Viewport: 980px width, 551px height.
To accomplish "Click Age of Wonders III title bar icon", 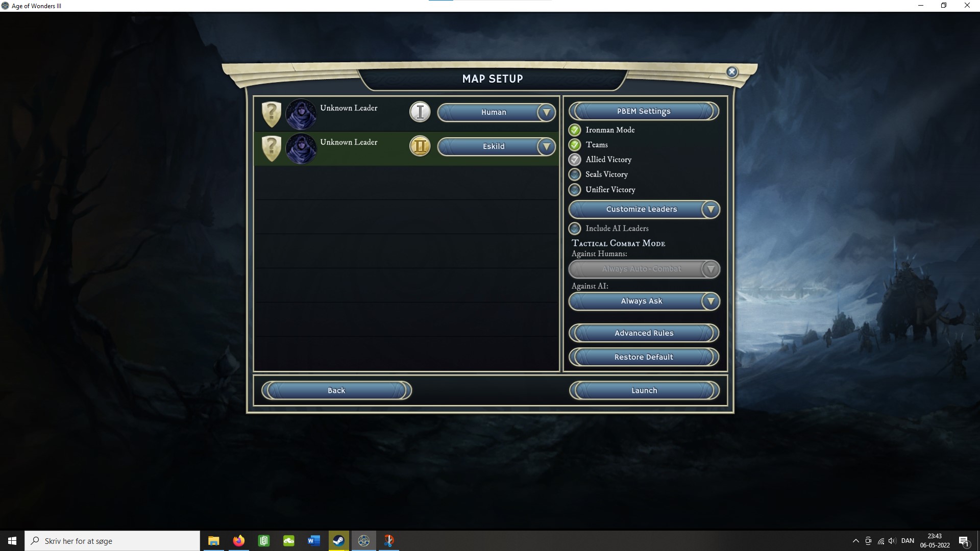I will coord(5,6).
